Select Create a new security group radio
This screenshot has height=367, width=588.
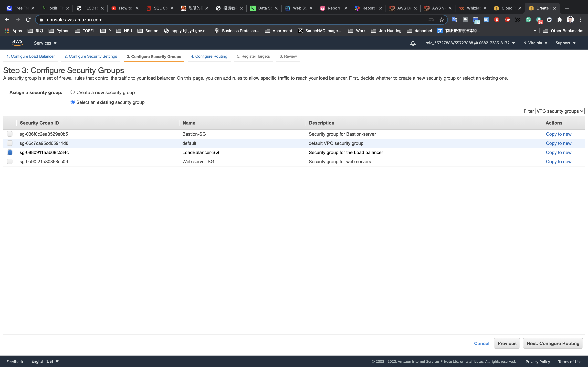(x=73, y=92)
